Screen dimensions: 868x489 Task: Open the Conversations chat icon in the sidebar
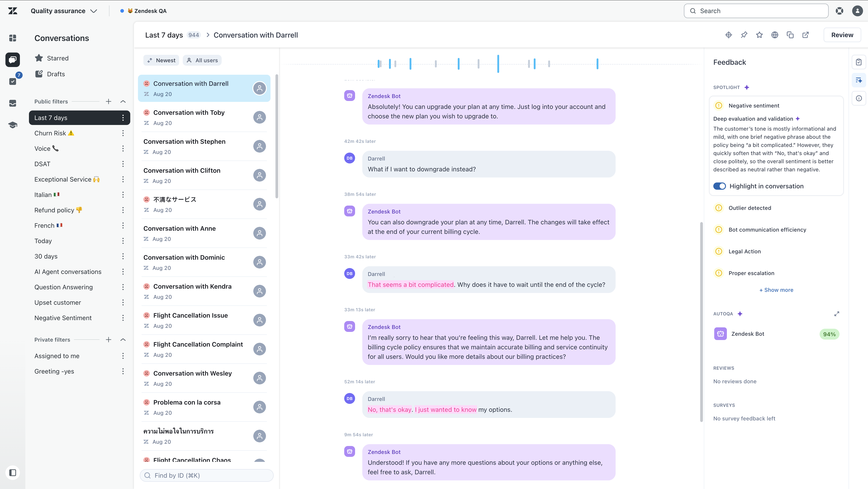click(x=13, y=60)
